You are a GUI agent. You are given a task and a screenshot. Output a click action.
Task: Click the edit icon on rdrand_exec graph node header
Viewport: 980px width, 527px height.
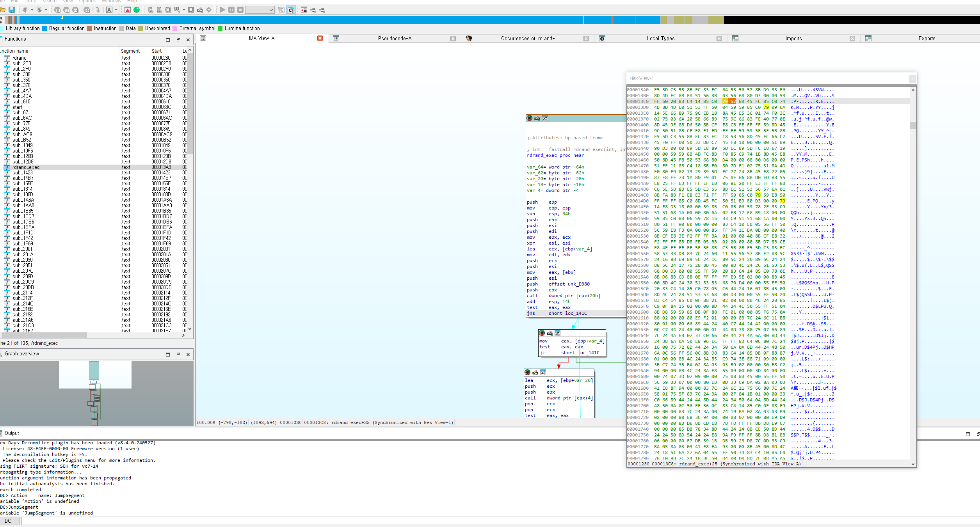click(x=537, y=118)
